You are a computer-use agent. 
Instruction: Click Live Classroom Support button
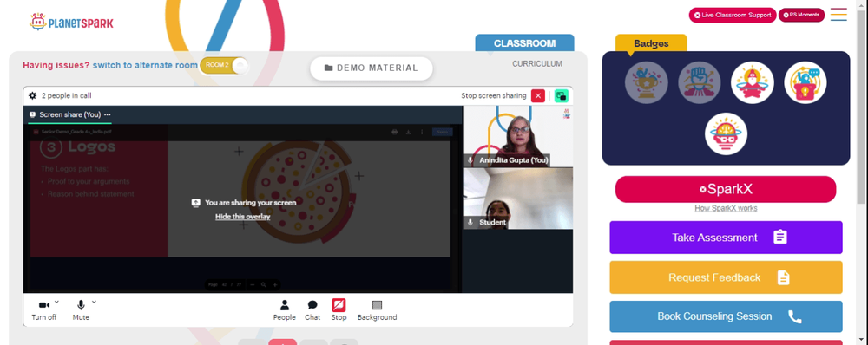pyautogui.click(x=733, y=15)
